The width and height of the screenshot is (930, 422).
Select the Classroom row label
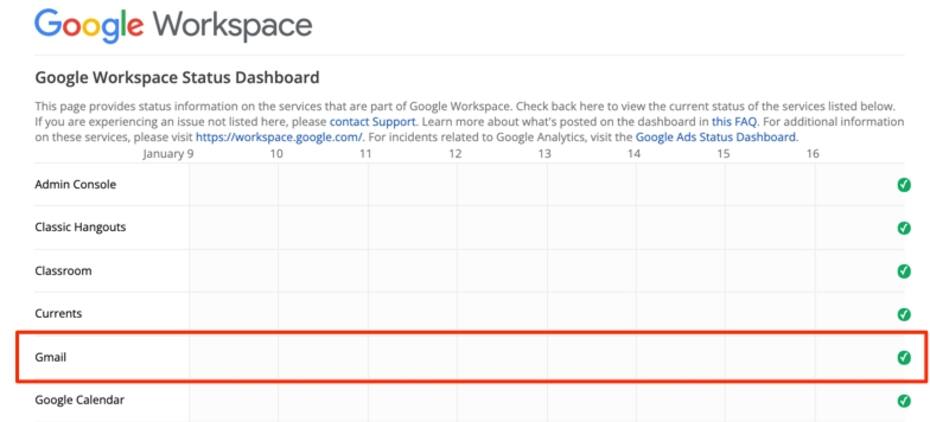[63, 271]
